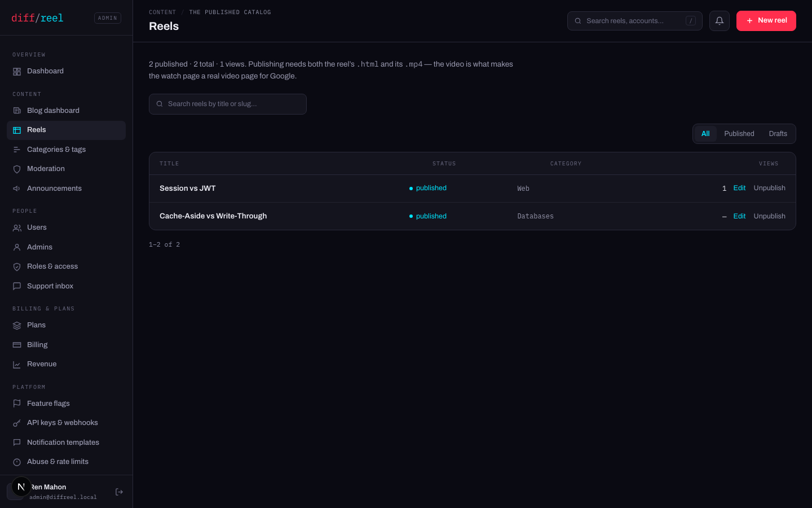Open API keys & webhooks key icon

tap(17, 423)
